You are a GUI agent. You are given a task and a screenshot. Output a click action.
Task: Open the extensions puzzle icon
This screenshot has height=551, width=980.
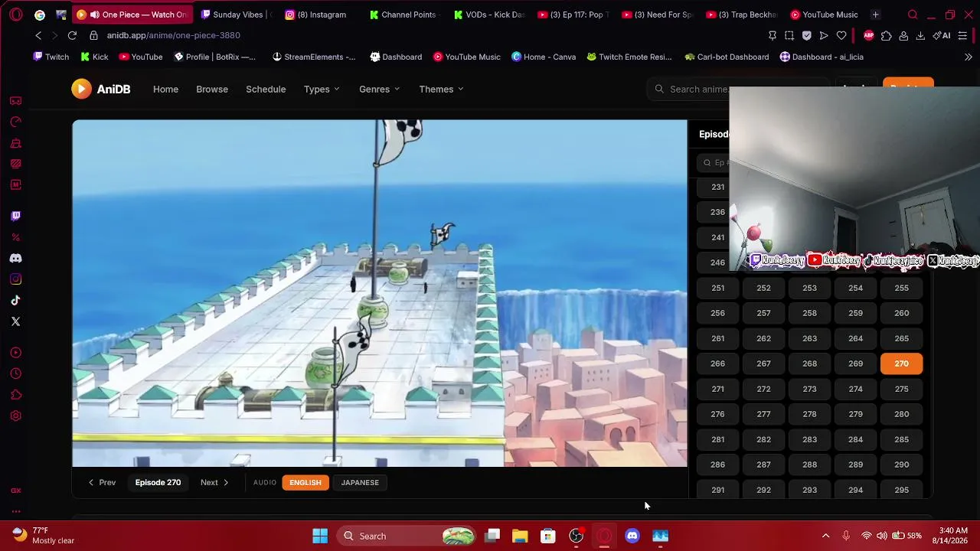pyautogui.click(x=886, y=35)
